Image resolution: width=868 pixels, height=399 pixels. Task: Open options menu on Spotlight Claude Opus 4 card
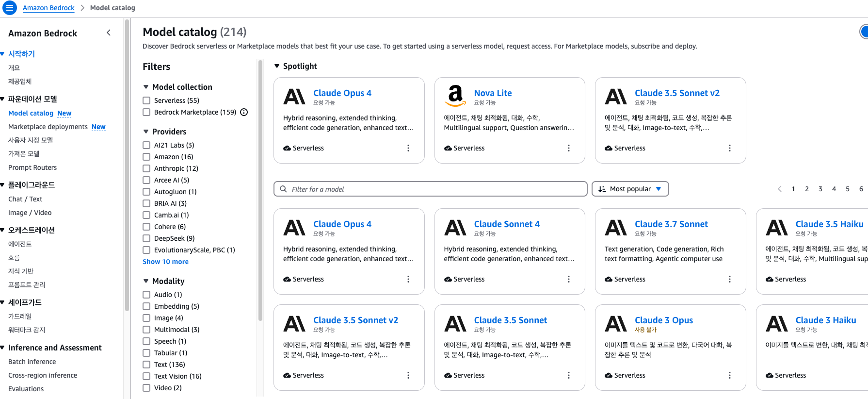click(x=408, y=148)
